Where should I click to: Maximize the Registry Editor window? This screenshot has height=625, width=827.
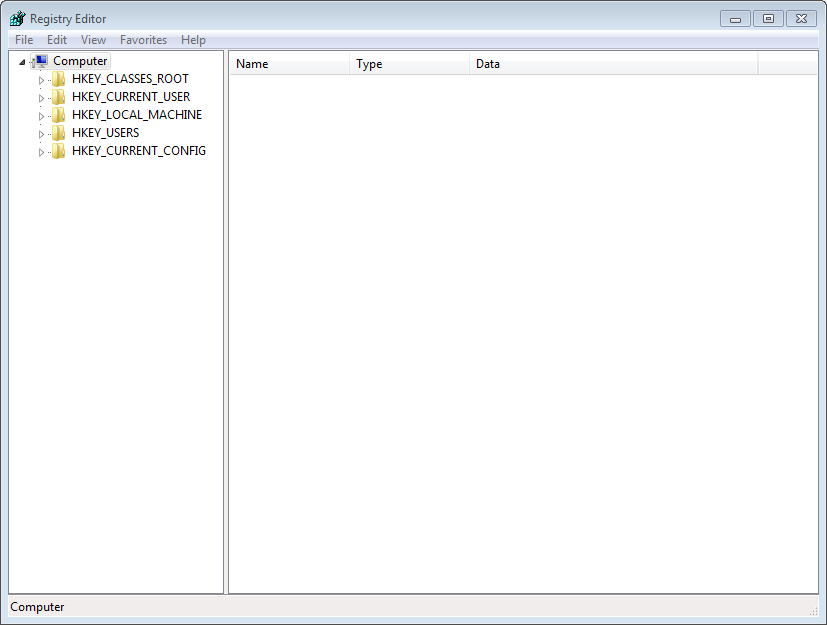(x=768, y=19)
